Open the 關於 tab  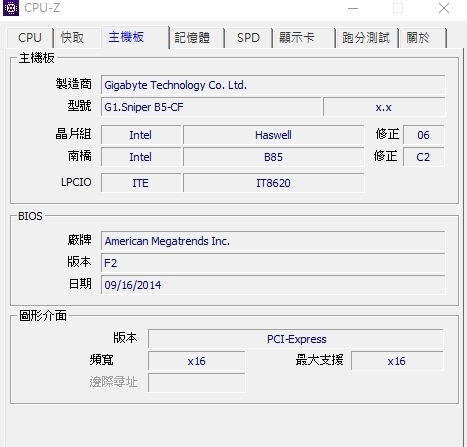423,38
